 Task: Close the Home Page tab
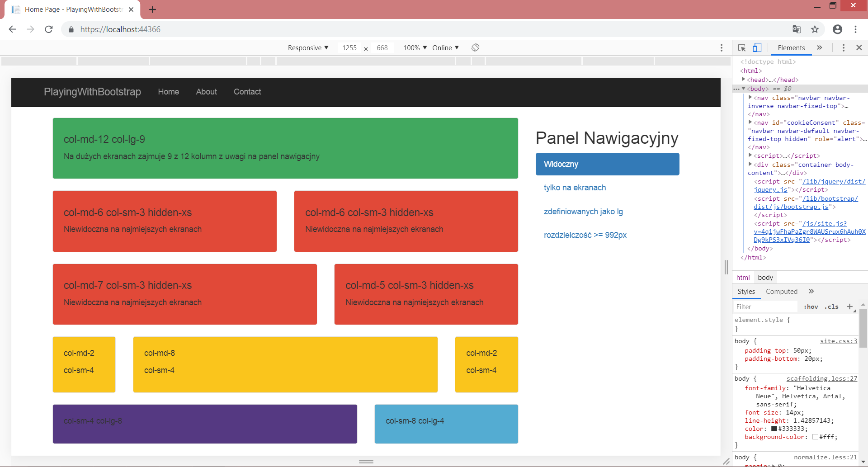[x=131, y=9]
